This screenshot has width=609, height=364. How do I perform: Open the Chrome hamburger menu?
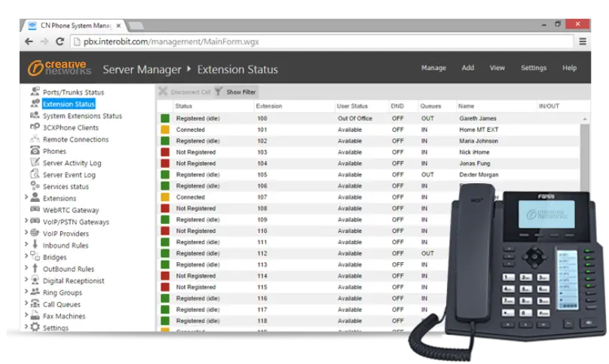coord(583,41)
